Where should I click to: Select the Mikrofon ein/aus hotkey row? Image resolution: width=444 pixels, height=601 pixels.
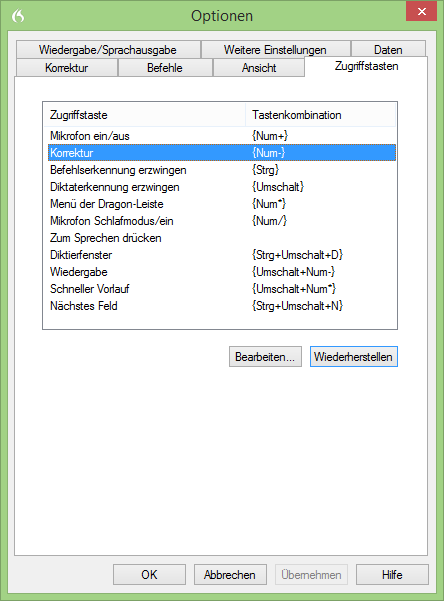(x=222, y=136)
